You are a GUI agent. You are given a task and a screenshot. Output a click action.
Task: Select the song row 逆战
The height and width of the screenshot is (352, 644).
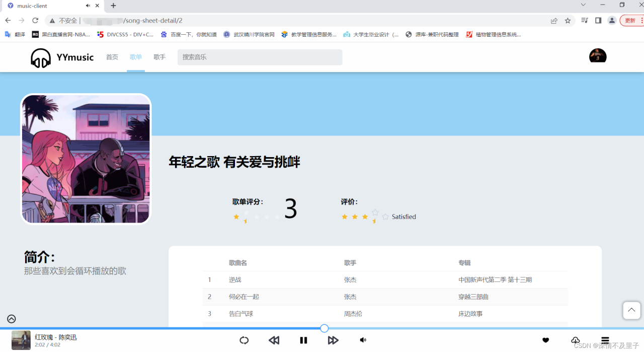385,279
